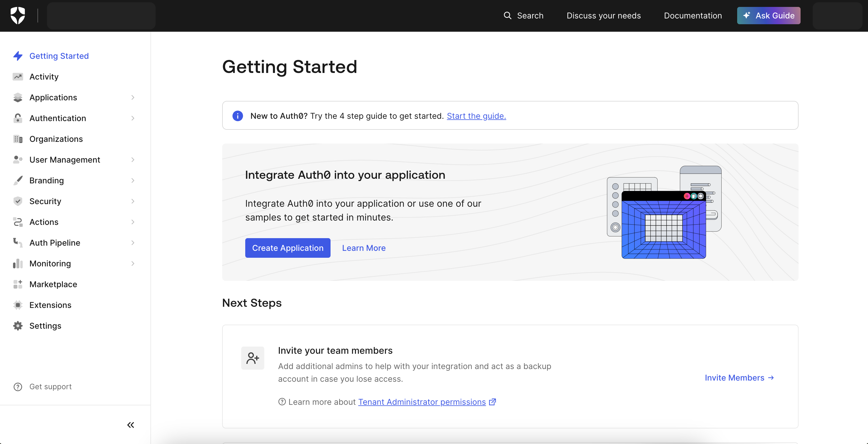This screenshot has height=444, width=868.
Task: Click the Marketplace grid-plus icon
Action: [18, 284]
